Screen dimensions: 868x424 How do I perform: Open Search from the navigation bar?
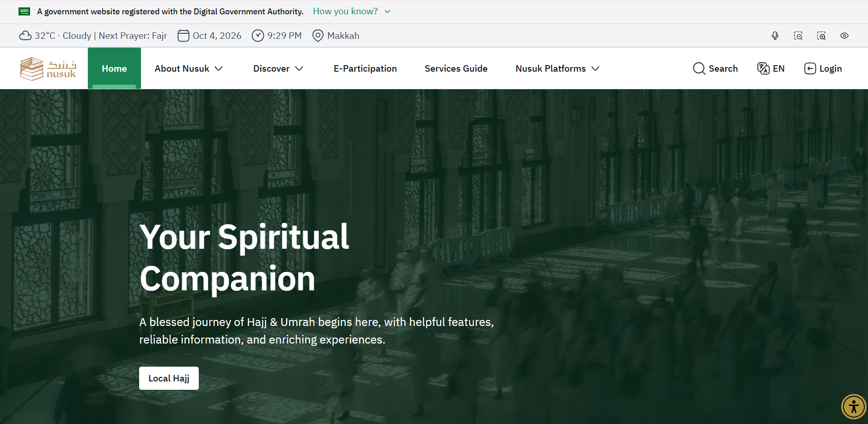coord(715,68)
